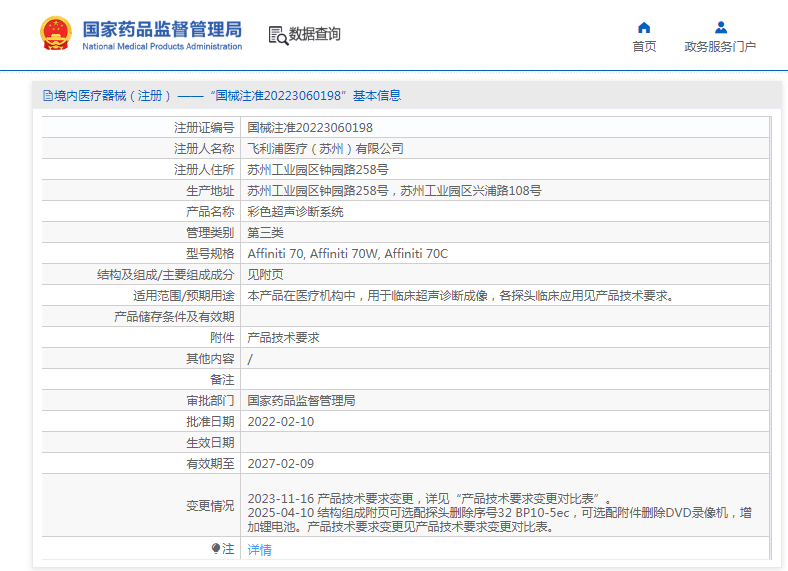
Task: Click the document icon before 境内医疗器械
Action: click(47, 96)
